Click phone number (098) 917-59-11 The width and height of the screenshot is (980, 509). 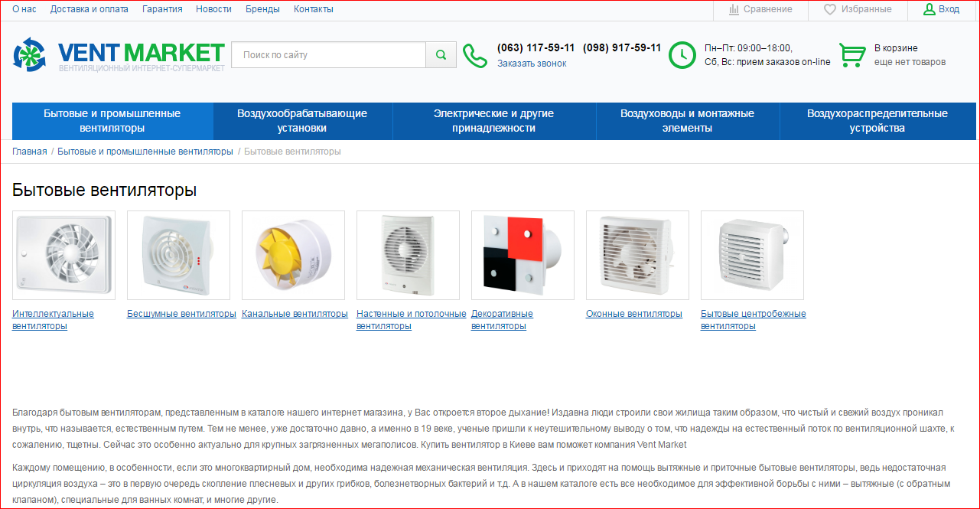[622, 47]
